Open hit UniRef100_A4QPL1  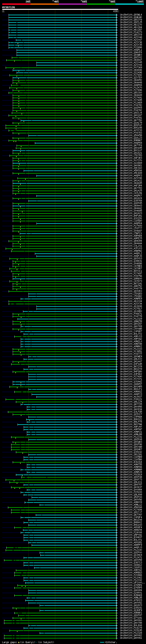pos(131,50)
